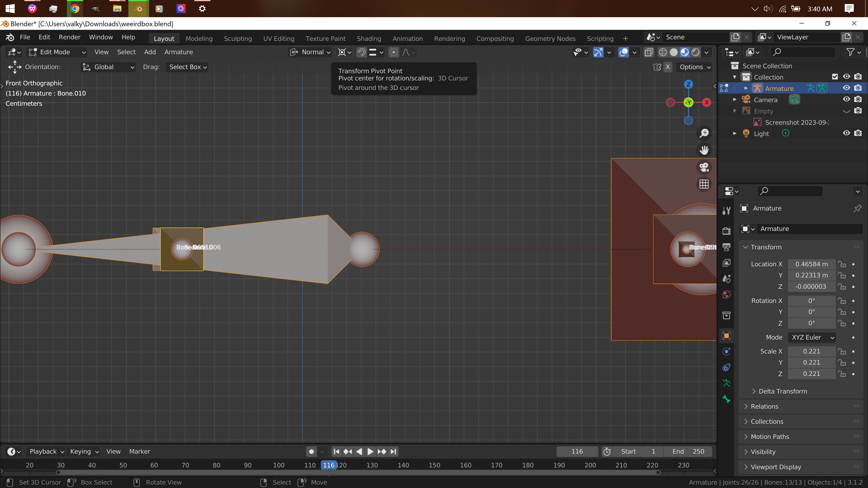
Task: Open the transform pivot point dropdown
Action: pyautogui.click(x=344, y=52)
